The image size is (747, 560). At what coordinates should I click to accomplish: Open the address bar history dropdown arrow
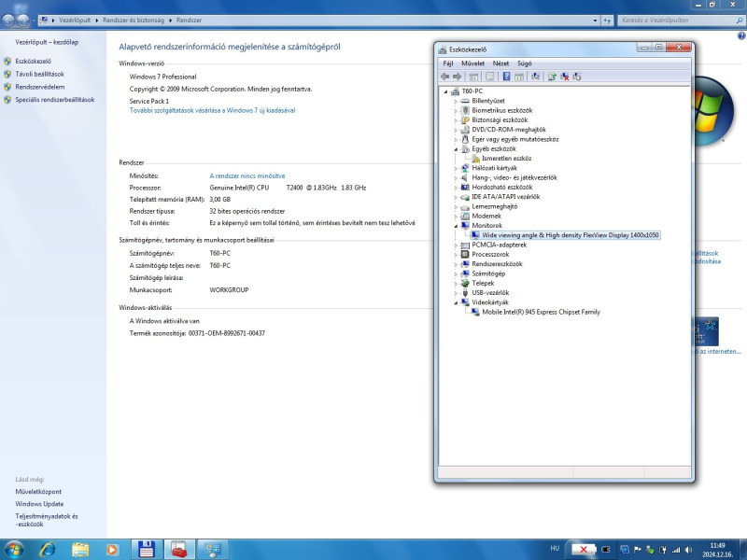click(x=595, y=21)
